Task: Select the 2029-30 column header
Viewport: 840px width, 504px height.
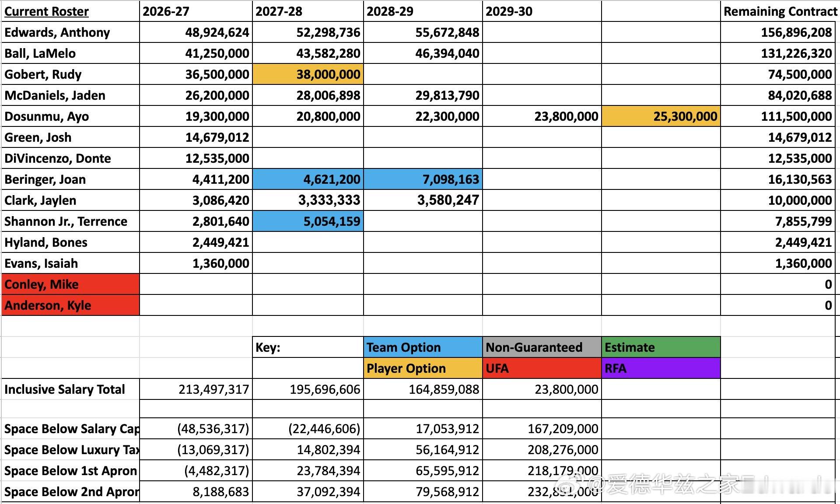Action: (x=542, y=11)
